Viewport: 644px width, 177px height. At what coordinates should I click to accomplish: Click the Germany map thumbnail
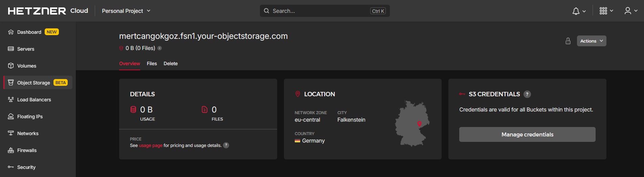pyautogui.click(x=412, y=124)
